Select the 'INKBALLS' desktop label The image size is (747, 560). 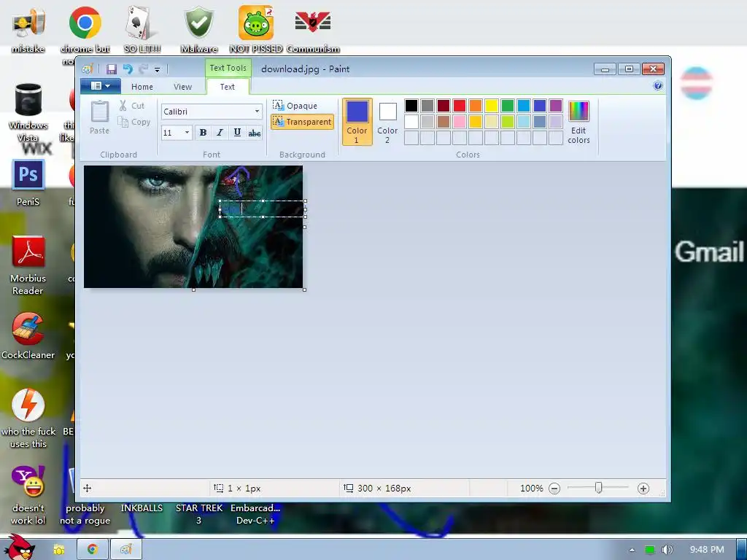(x=142, y=508)
